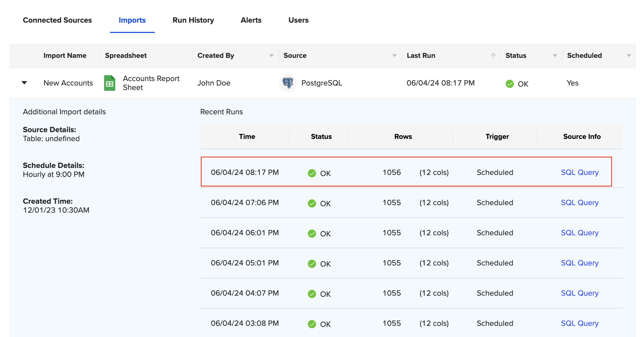Click the (12 cols) value for 03:08 PM run
This screenshot has width=644, height=337.
tap(434, 323)
